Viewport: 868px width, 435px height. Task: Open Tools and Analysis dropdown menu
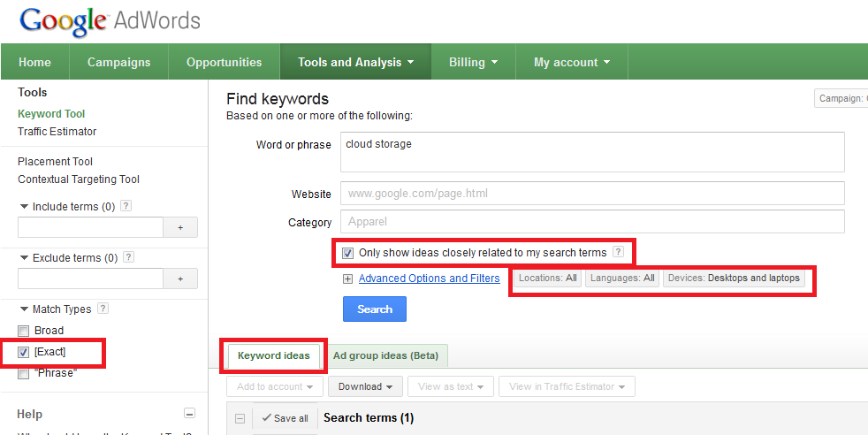[355, 62]
